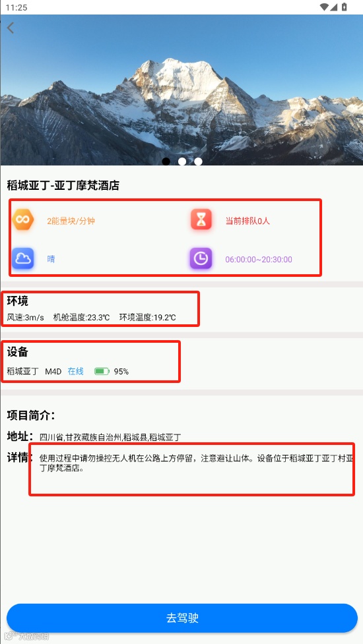The width and height of the screenshot is (363, 644).
Task: Select the 稻城亚丁-亚丁摩梵酒店 title
Action: pos(63,186)
